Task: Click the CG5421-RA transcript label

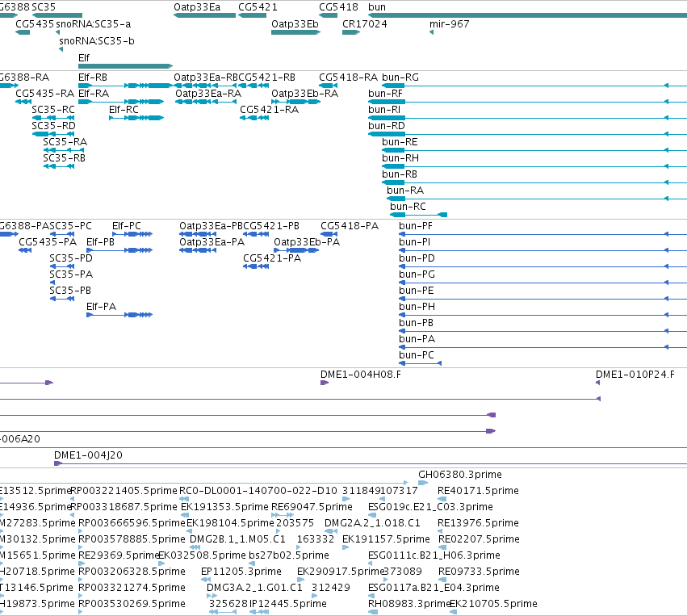Action: (269, 110)
